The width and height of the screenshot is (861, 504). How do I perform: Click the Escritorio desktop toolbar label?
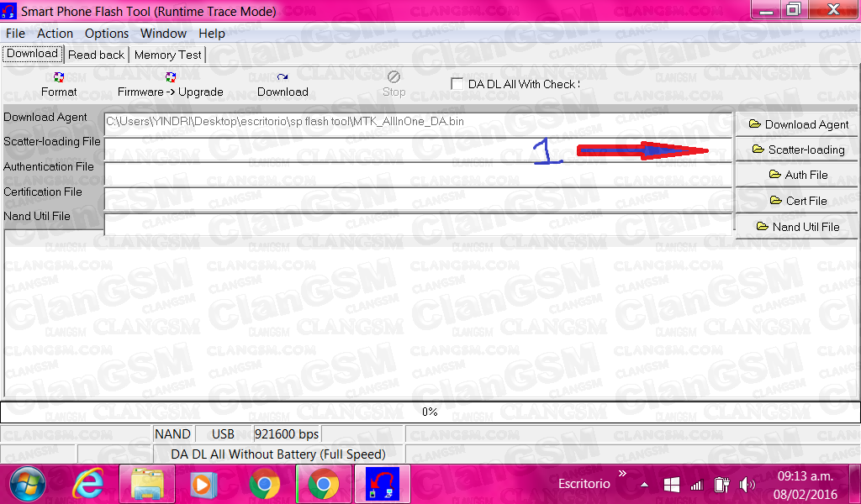(584, 484)
